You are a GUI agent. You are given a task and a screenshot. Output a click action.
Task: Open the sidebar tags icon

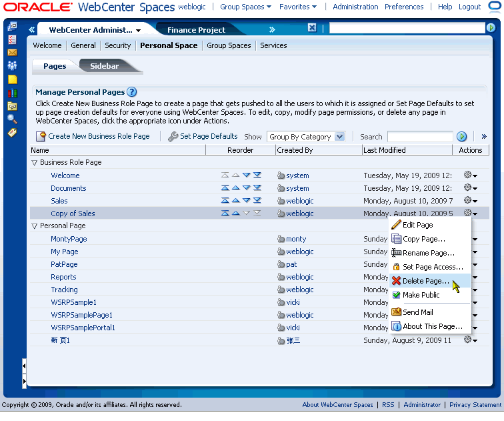coord(12,133)
